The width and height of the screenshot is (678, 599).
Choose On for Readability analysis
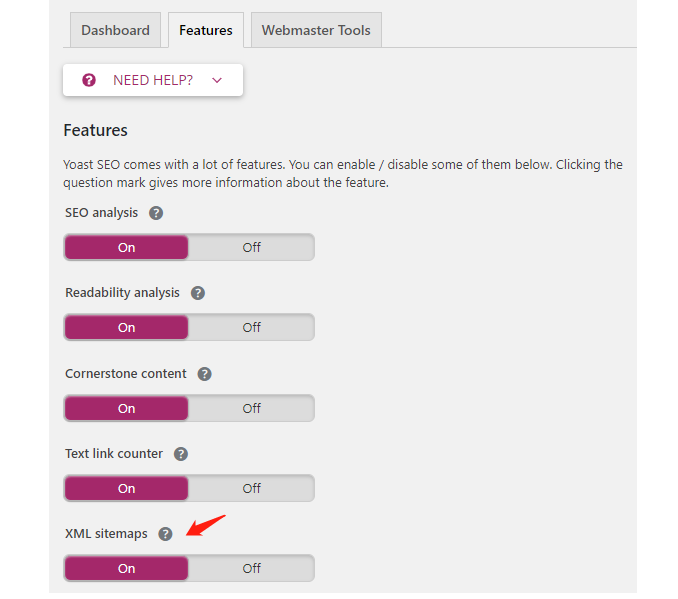126,327
